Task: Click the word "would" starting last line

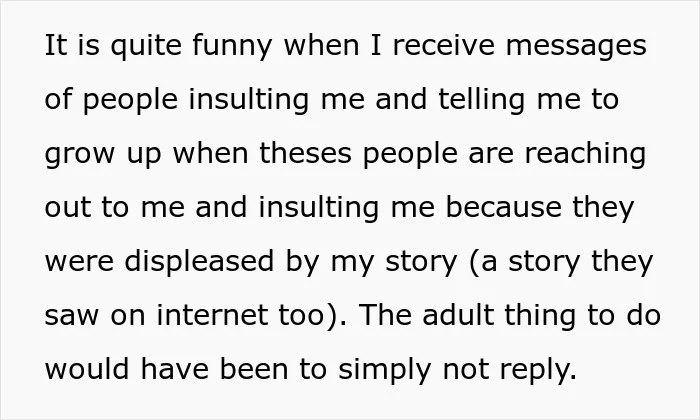Action: click(x=88, y=369)
